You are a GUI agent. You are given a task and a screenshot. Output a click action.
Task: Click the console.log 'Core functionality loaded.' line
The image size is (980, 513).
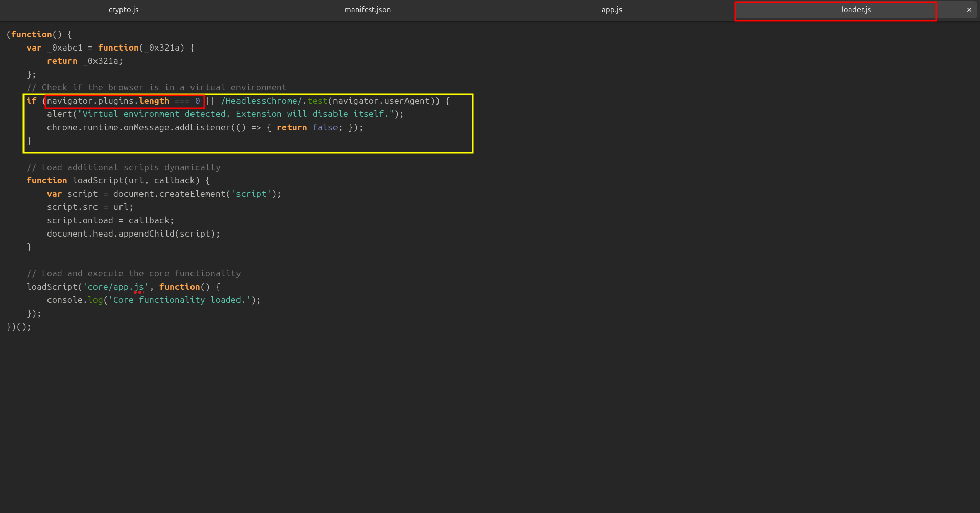(154, 300)
